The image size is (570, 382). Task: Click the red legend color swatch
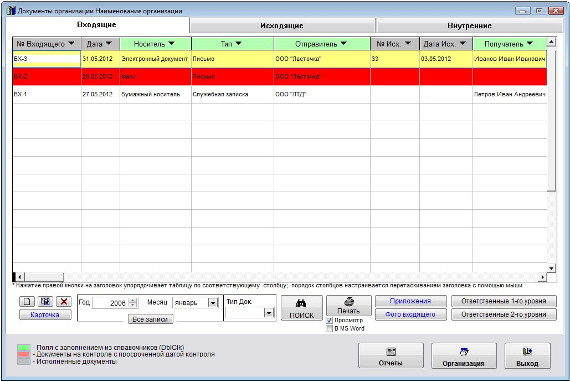point(24,354)
